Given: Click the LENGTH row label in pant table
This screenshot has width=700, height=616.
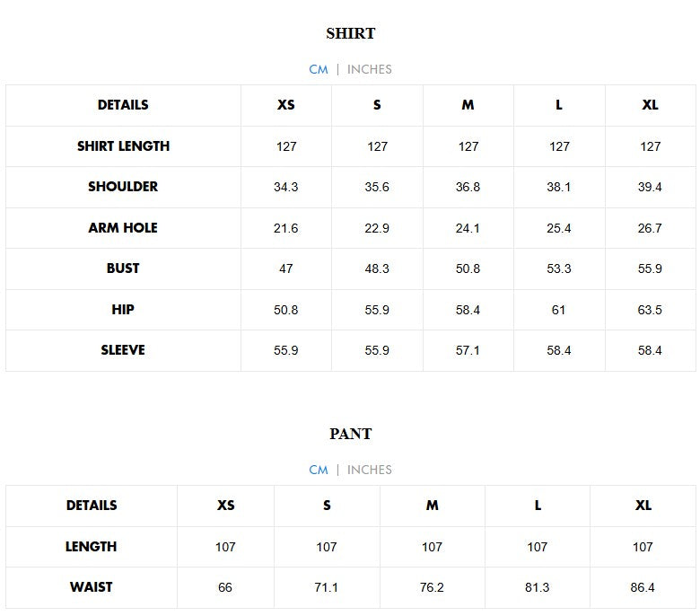Looking at the screenshot, I should [92, 547].
